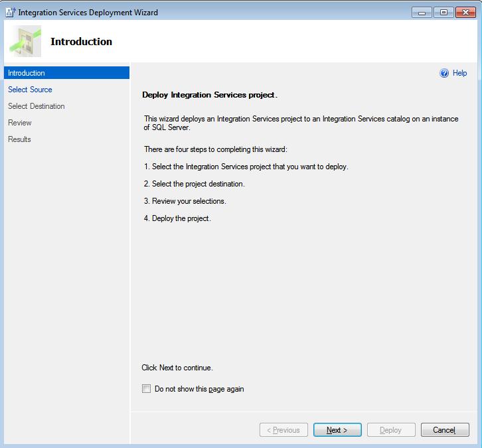Choose the Select Destination step

pos(37,106)
